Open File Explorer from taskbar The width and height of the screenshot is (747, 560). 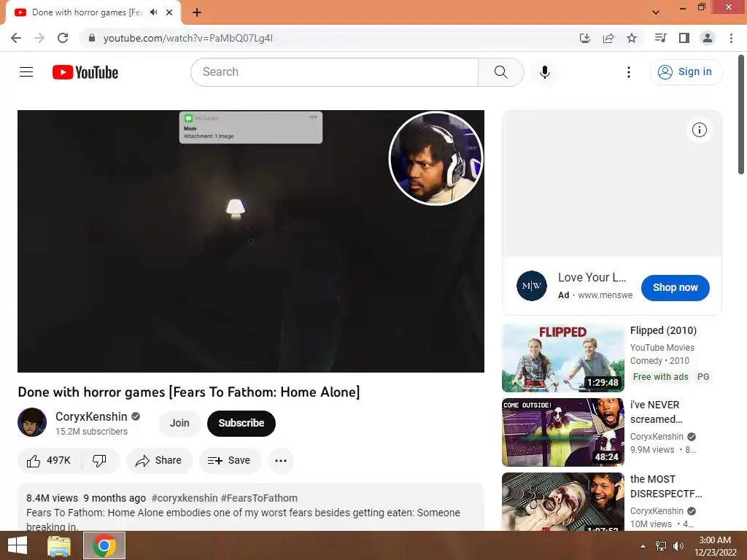point(59,545)
